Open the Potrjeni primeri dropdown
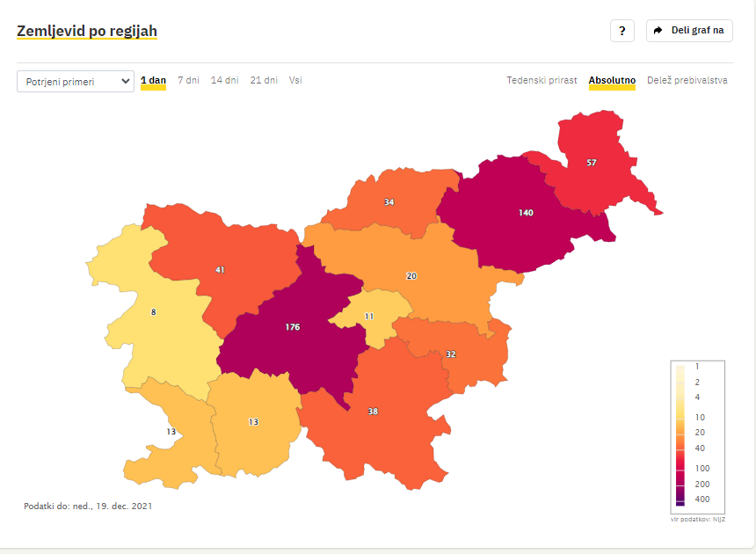The image size is (756, 554). [x=76, y=82]
